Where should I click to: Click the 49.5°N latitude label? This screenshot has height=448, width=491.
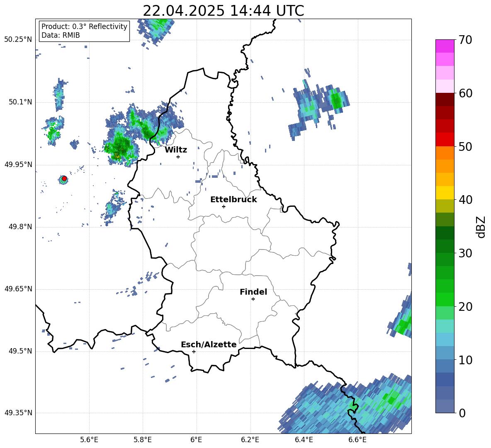pos(20,351)
